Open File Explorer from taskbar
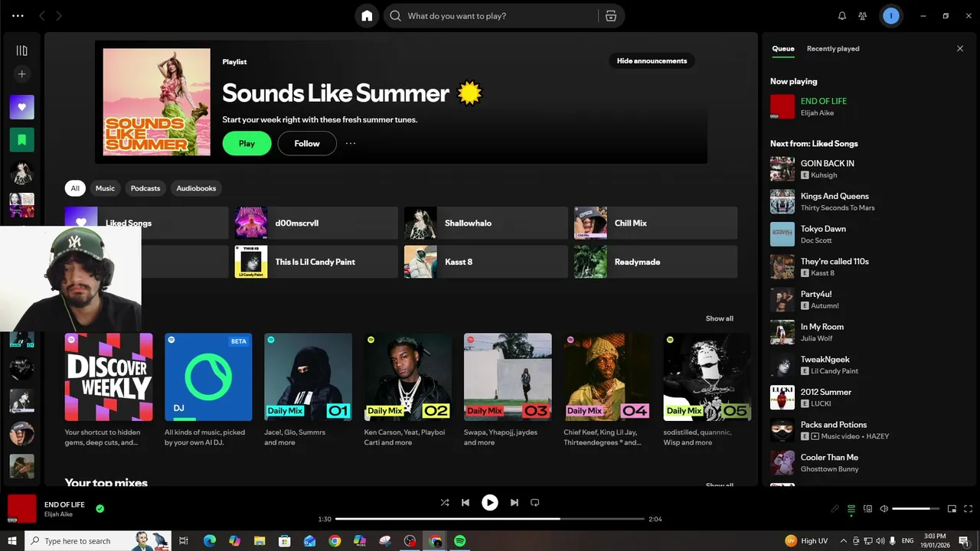 coord(260,541)
